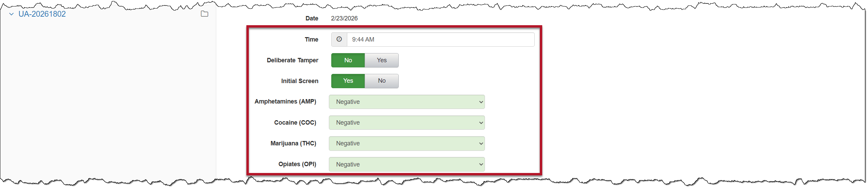
Task: Click the folder icon beside UA-20261802
Action: pyautogui.click(x=204, y=14)
